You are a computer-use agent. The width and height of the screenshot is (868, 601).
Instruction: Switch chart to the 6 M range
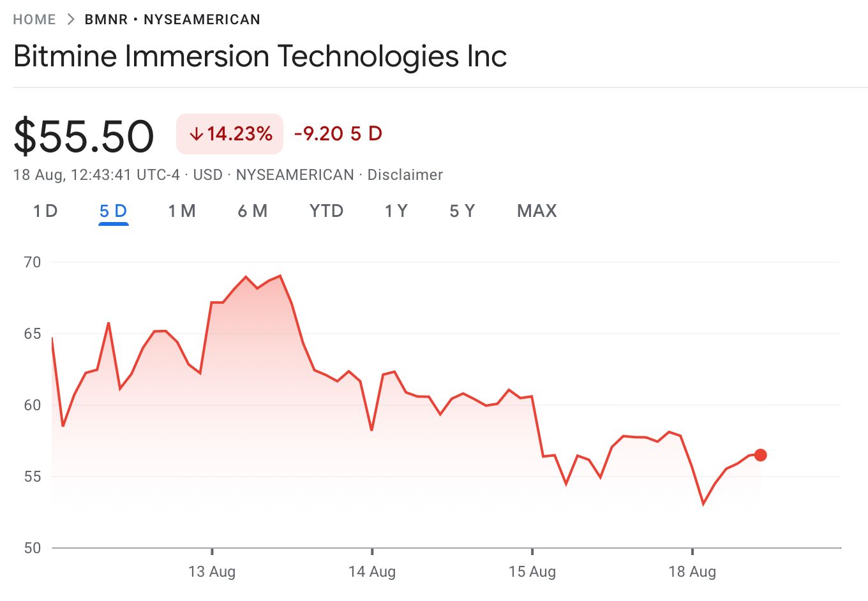[x=252, y=211]
